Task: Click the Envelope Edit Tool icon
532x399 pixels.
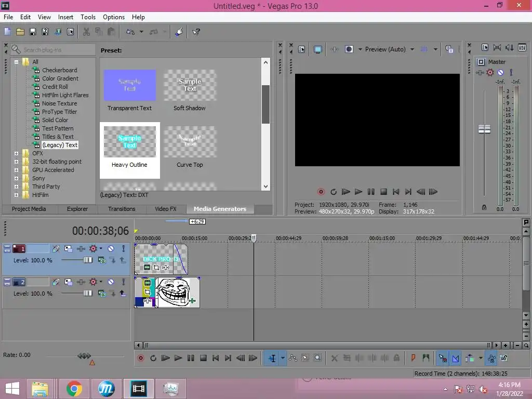Action: [293, 358]
